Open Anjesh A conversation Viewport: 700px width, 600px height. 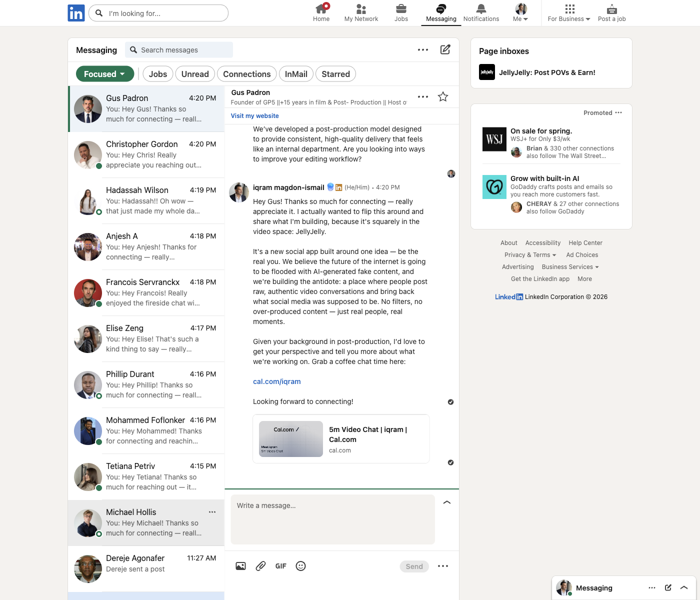146,246
